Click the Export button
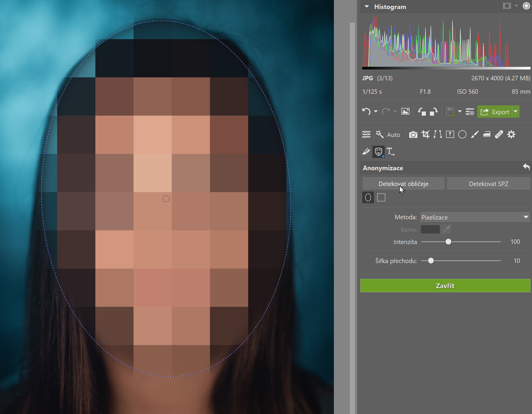Screen dimensions: 532x414 (495, 112)
